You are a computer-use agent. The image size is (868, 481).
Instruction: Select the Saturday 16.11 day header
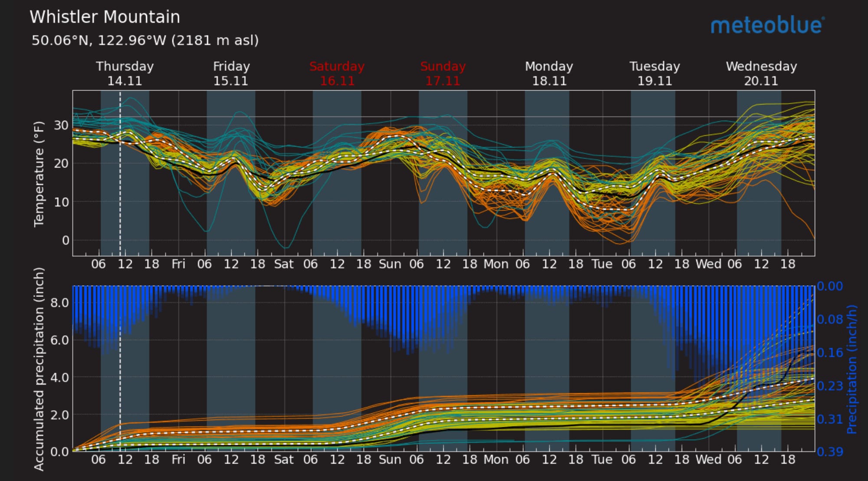tap(337, 73)
